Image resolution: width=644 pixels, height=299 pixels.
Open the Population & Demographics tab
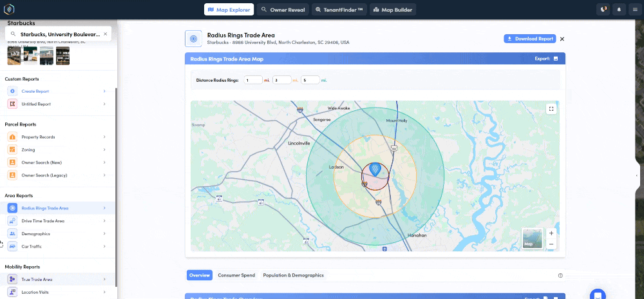point(293,275)
